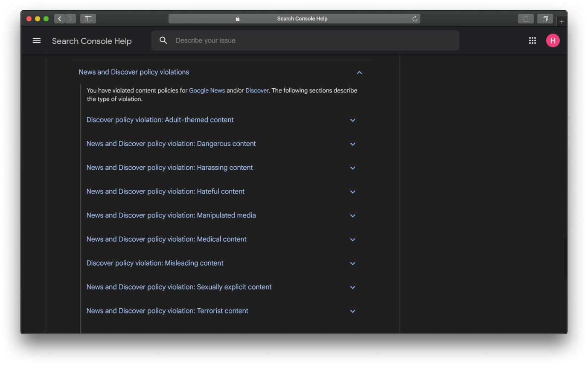Open Discover policy violation: Adult-themed content
This screenshot has height=365, width=588.
[x=160, y=120]
